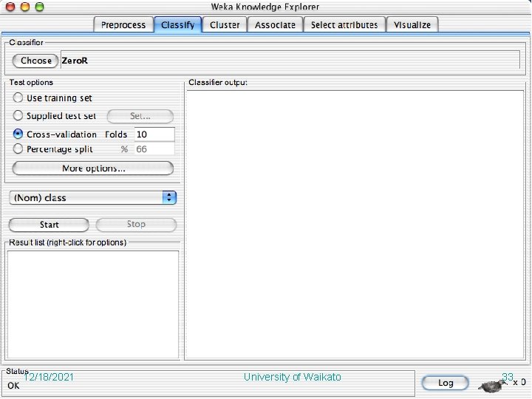532x399 pixels.
Task: Click the Weka bird icon
Action: (492, 385)
